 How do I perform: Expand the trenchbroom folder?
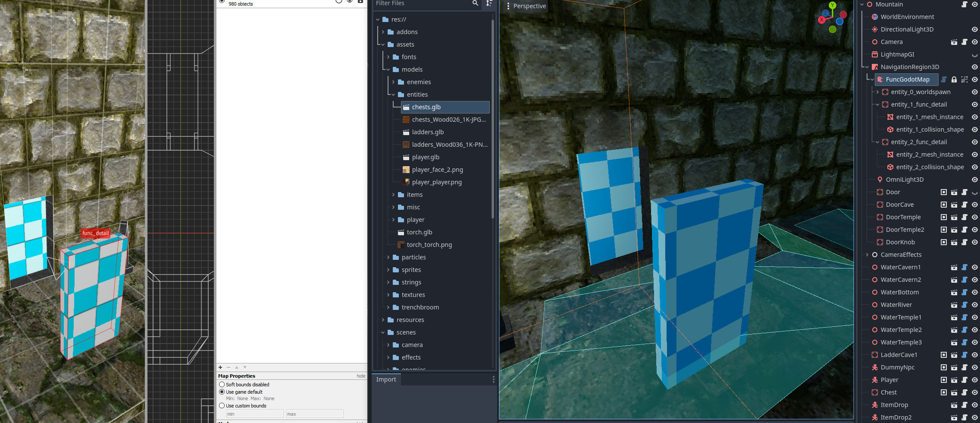[x=388, y=307]
